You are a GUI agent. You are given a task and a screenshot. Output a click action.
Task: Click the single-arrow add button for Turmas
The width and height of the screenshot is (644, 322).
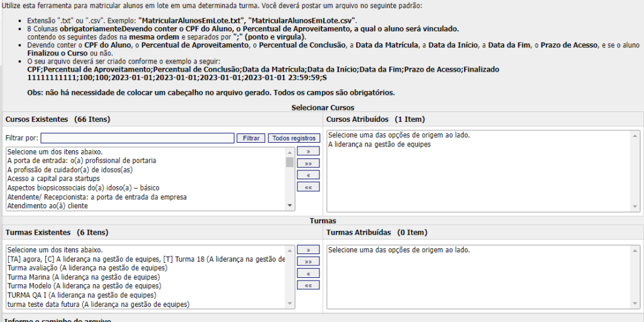tap(308, 250)
